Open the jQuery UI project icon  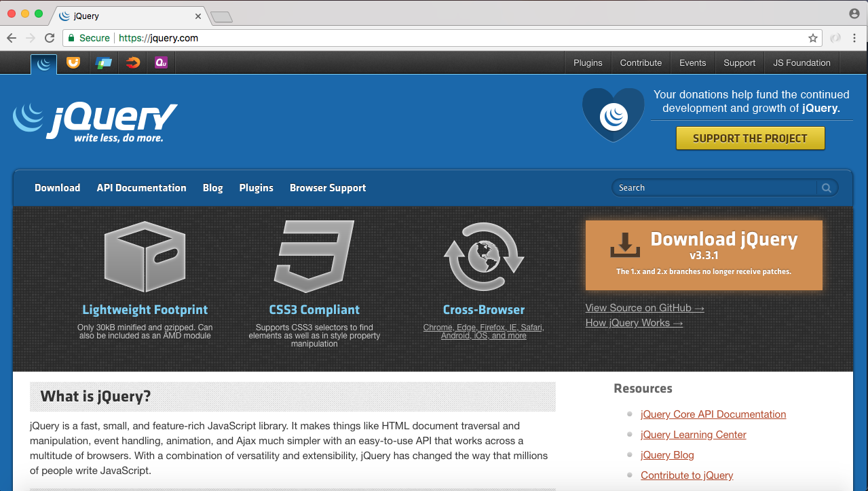[x=73, y=63]
